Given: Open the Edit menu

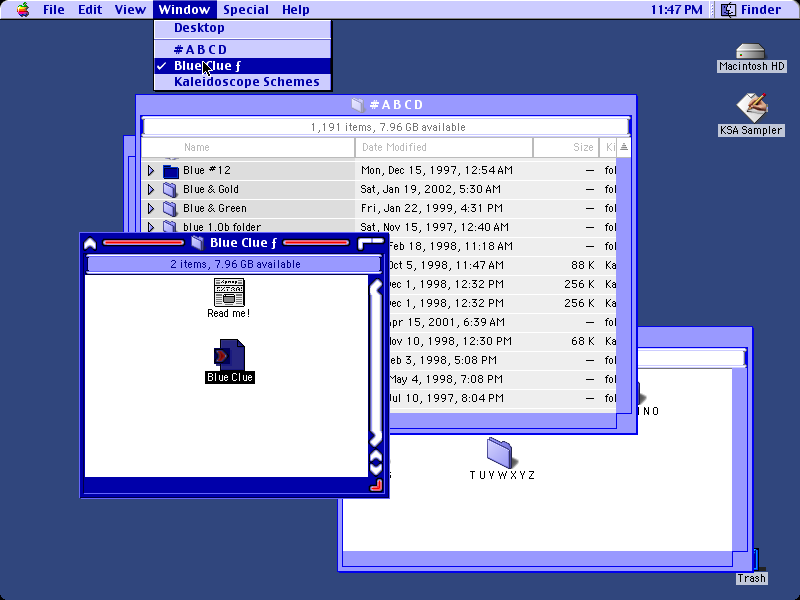Looking at the screenshot, I should [90, 9].
